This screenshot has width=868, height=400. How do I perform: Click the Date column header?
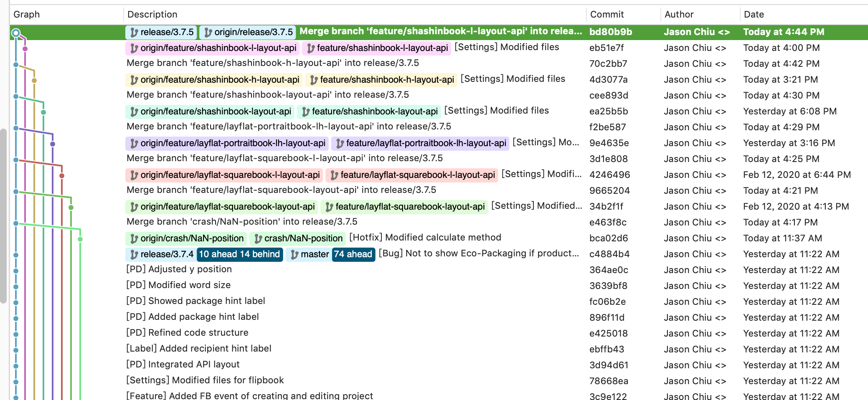coord(754,15)
